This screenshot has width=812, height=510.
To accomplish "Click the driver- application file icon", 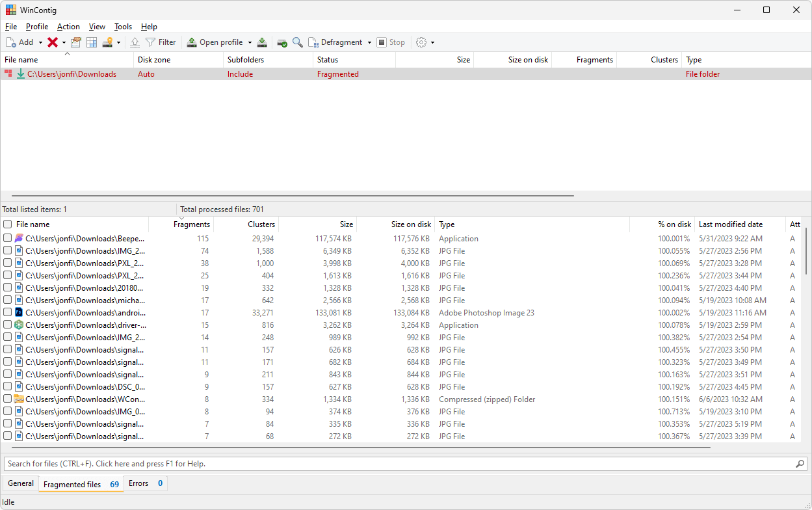I will pos(19,325).
